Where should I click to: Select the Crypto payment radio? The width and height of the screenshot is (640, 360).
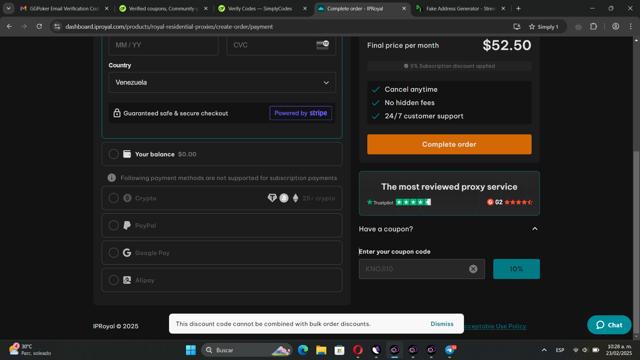(x=113, y=198)
